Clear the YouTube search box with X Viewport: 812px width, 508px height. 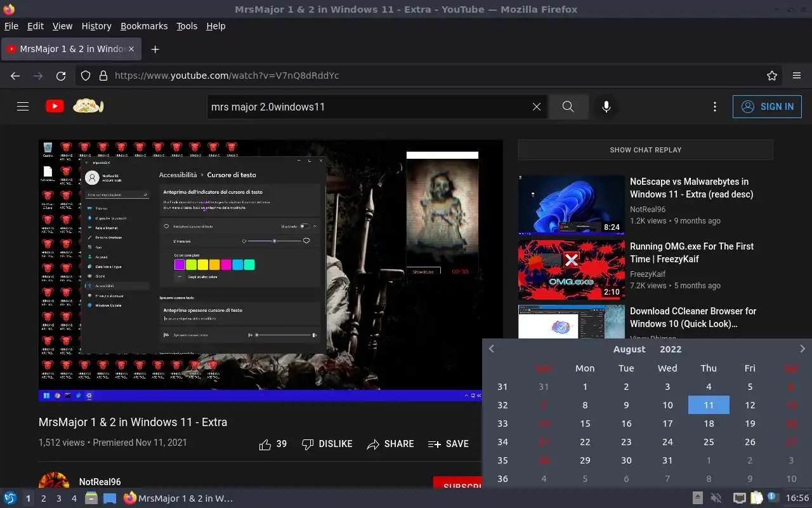[x=537, y=107]
